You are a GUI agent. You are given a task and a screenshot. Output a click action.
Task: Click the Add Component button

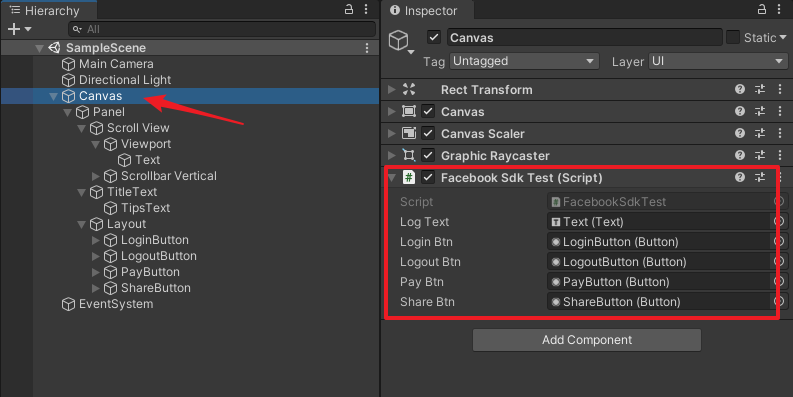587,340
